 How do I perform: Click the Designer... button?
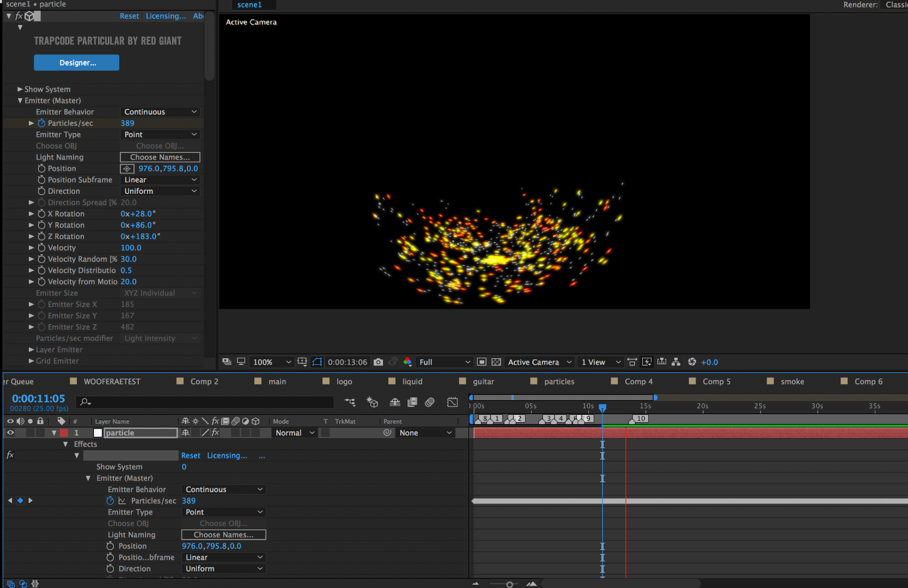pyautogui.click(x=77, y=63)
